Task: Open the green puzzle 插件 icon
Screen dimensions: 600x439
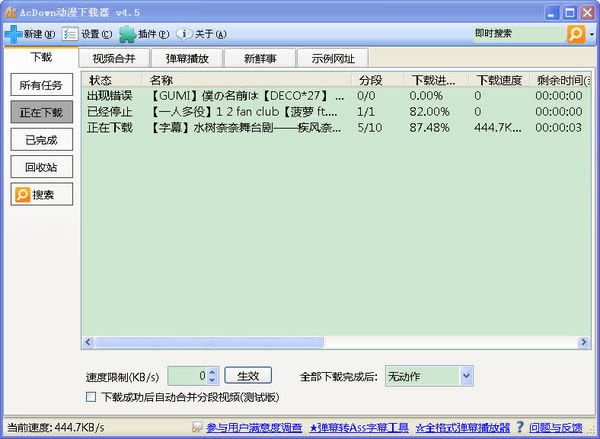Action: tap(127, 34)
